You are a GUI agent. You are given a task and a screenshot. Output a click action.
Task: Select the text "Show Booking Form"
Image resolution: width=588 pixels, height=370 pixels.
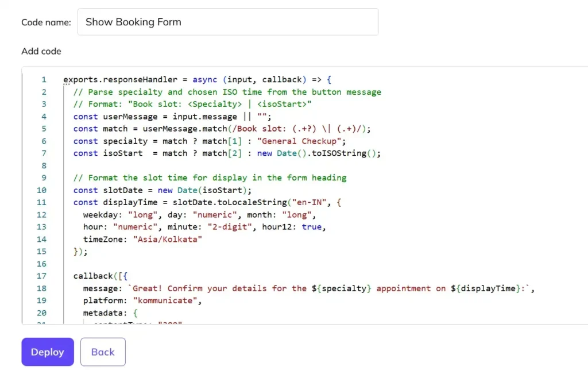point(133,22)
